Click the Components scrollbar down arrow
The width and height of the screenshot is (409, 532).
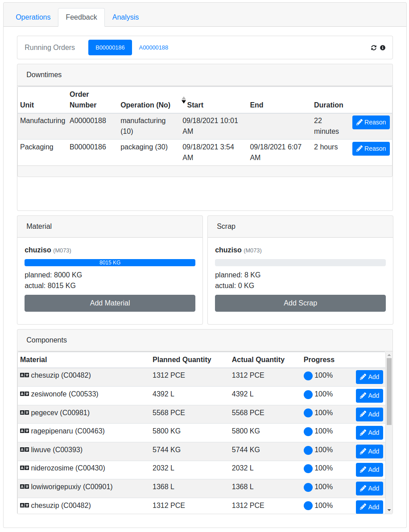click(x=389, y=510)
